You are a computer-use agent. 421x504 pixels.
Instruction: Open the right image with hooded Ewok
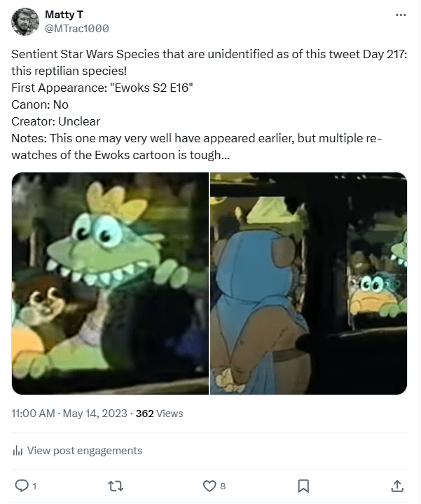[x=309, y=283]
